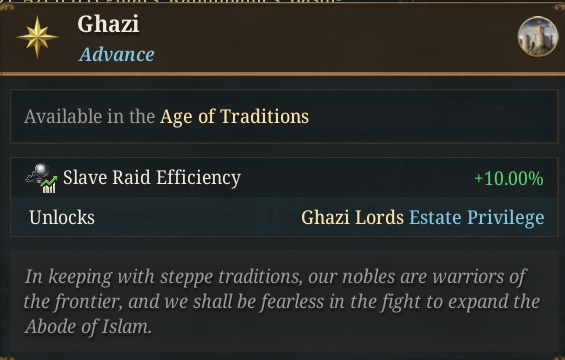Click the Available in the Age box
Image resolution: width=565 pixels, height=360 pixels.
click(284, 116)
